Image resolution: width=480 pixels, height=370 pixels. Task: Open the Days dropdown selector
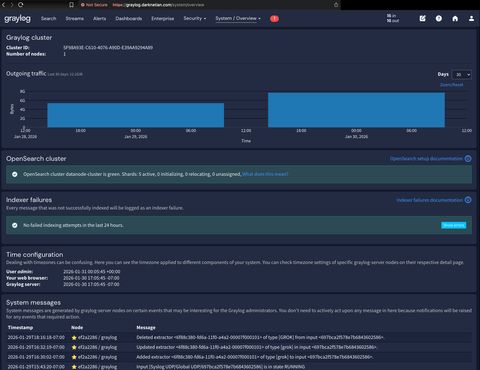point(461,75)
